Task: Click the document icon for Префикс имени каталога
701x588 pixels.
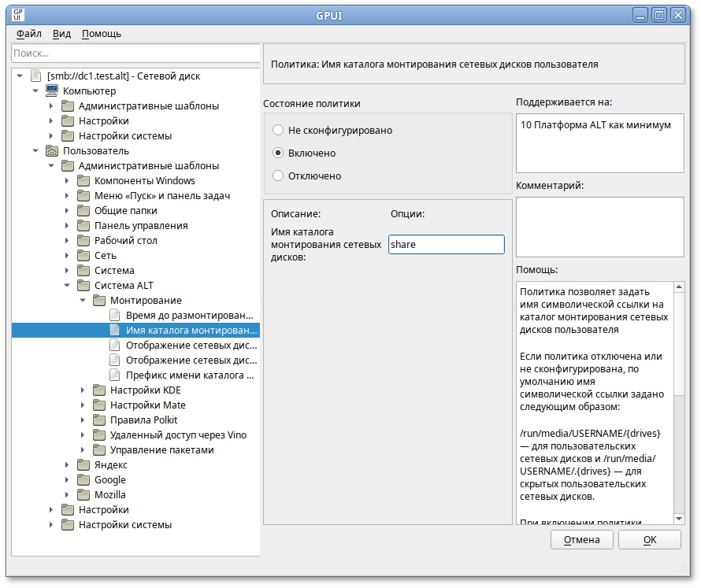Action: pyautogui.click(x=115, y=375)
